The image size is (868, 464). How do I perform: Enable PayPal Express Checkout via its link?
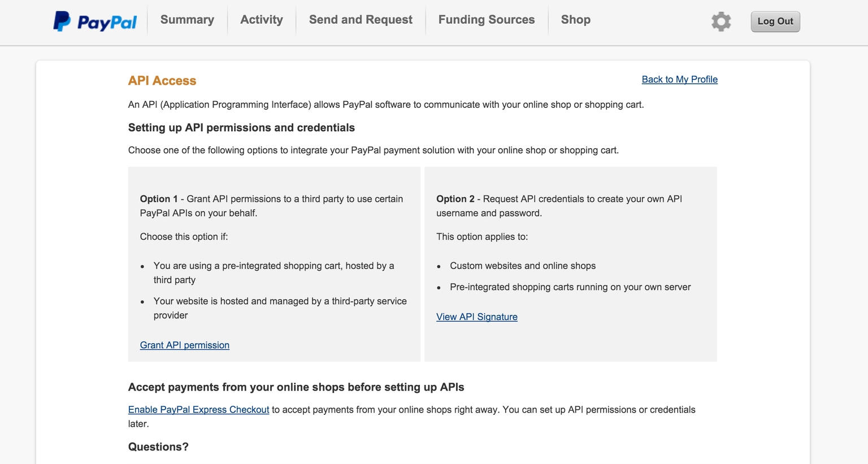[198, 409]
